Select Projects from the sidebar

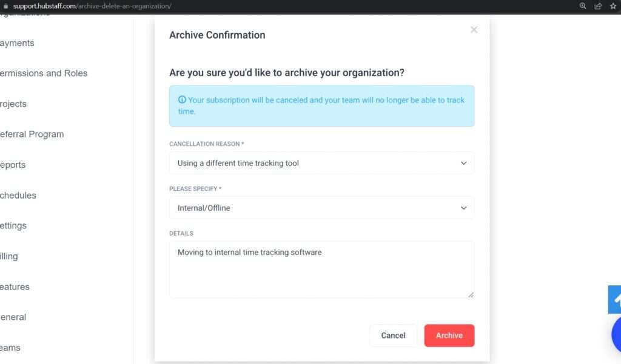(x=13, y=104)
